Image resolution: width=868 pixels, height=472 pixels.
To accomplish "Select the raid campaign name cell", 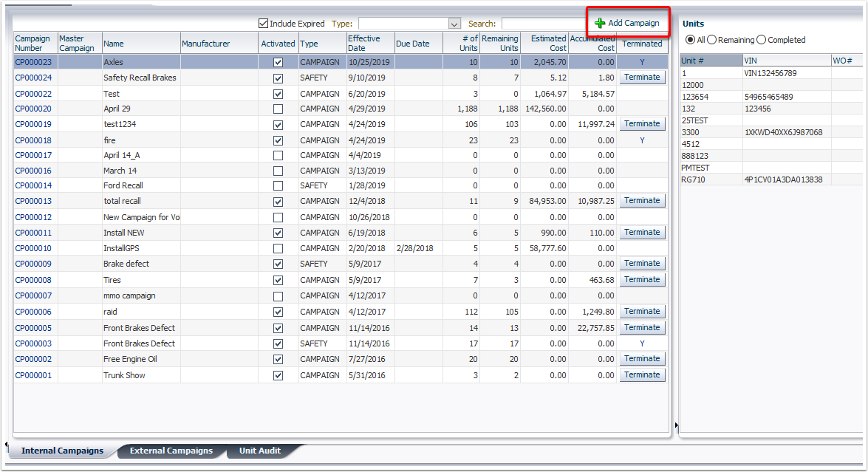I will pos(141,312).
